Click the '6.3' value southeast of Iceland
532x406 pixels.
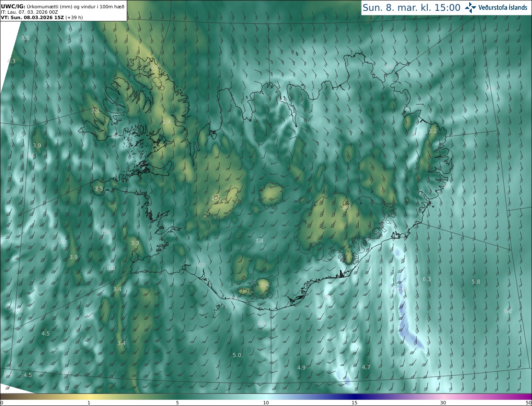coord(427,279)
